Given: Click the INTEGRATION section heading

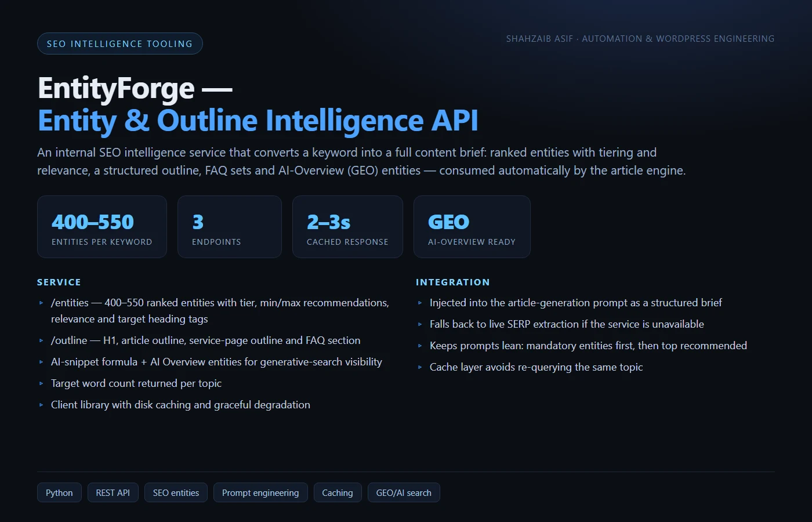Looking at the screenshot, I should (453, 282).
